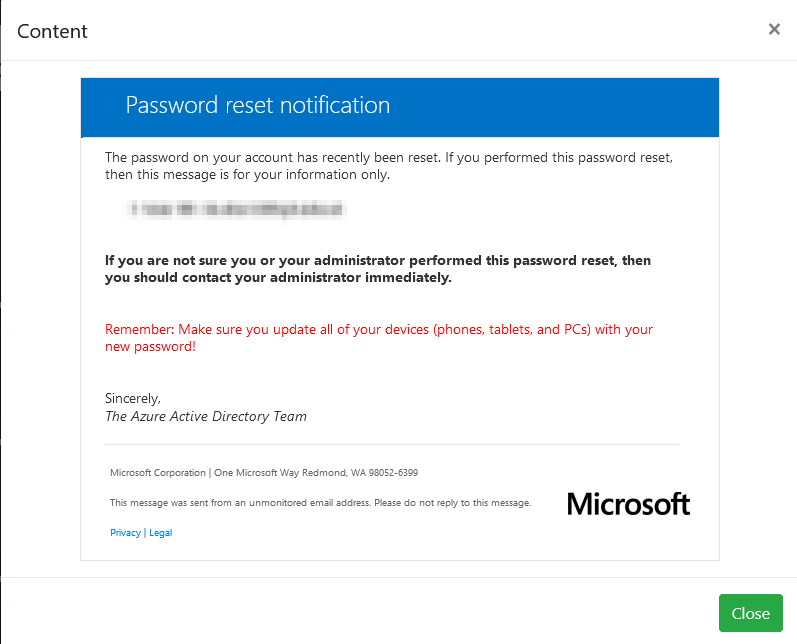
Task: Click the "If you are not sure" bold line
Action: 378,260
